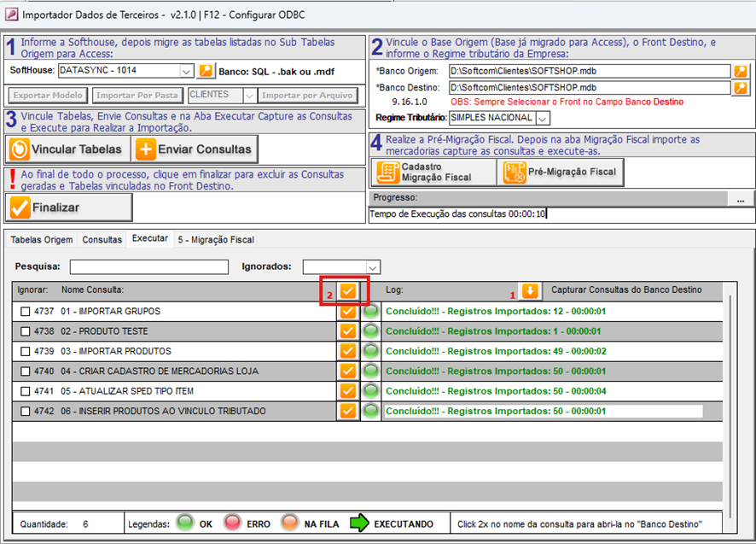Click the execute-all orange check icon in header
The width and height of the screenshot is (756, 544).
347,291
